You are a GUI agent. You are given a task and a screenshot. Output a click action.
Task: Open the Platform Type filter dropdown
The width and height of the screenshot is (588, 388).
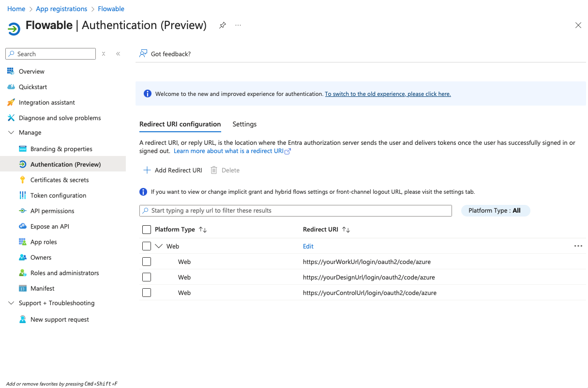pos(495,211)
